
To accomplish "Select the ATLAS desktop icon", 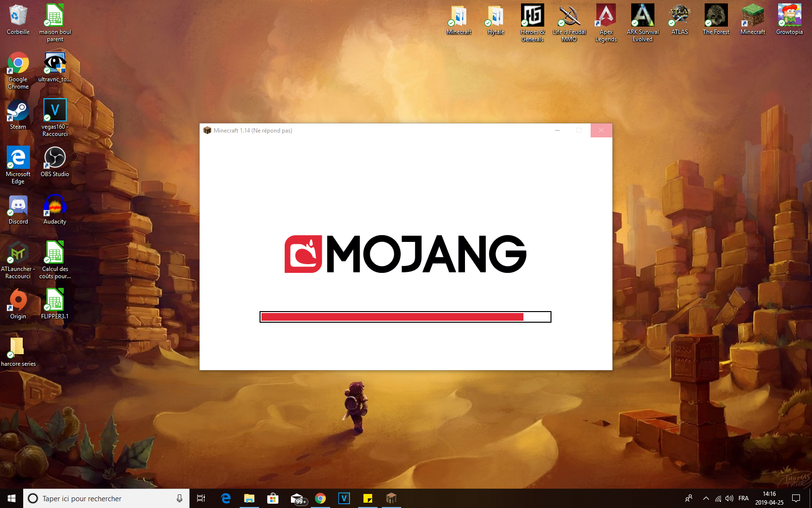I will [x=679, y=20].
